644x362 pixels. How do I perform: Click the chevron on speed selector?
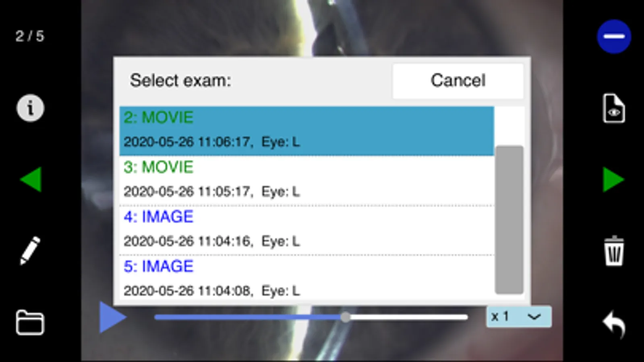[x=534, y=317]
